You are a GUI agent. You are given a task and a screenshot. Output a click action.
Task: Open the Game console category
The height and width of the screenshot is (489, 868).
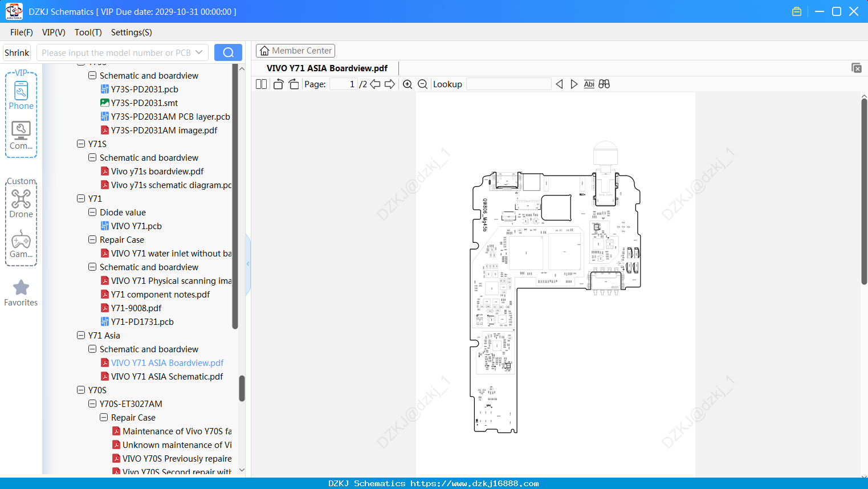point(21,244)
